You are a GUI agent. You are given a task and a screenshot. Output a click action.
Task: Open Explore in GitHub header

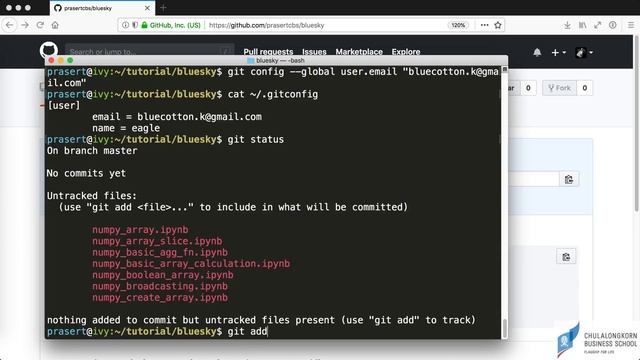click(x=406, y=52)
